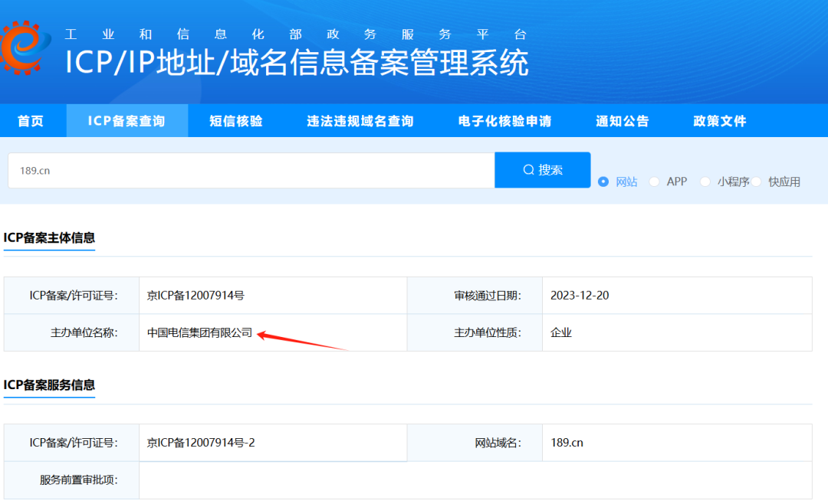The image size is (828, 504).
Task: Open the 首页 tab
Action: (31, 121)
